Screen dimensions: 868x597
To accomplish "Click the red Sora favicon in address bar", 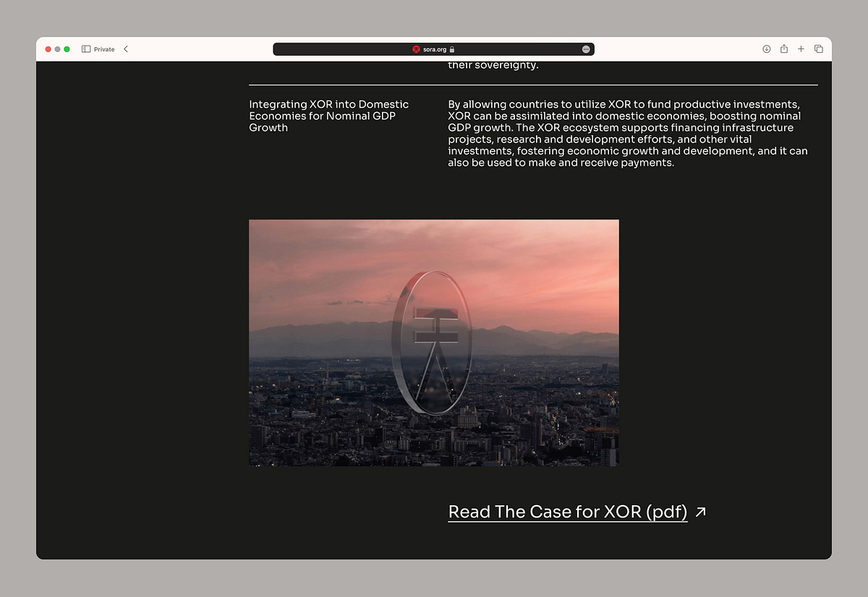I will click(x=416, y=49).
